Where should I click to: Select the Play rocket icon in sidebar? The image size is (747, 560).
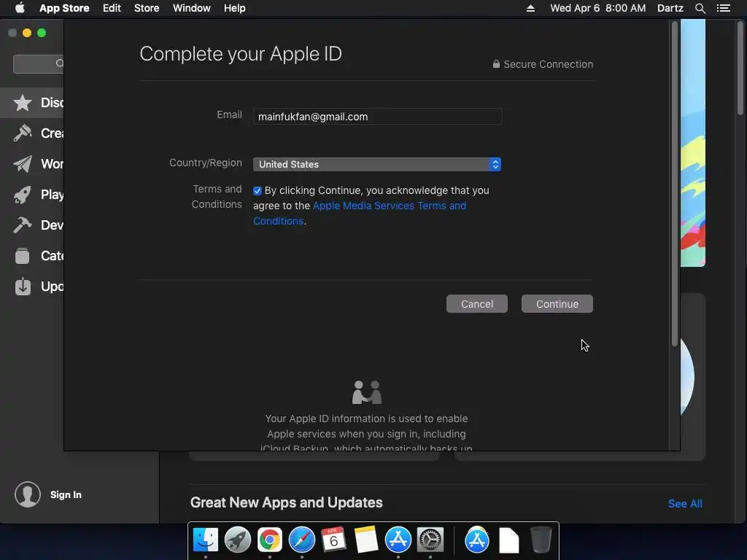click(x=23, y=194)
